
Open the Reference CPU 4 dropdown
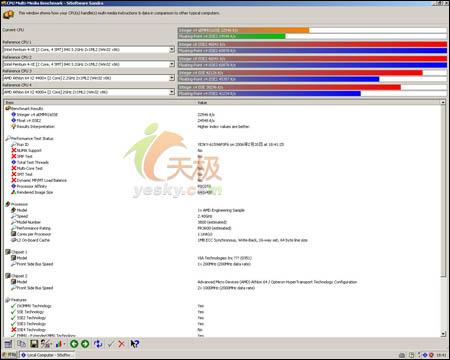[x=172, y=92]
